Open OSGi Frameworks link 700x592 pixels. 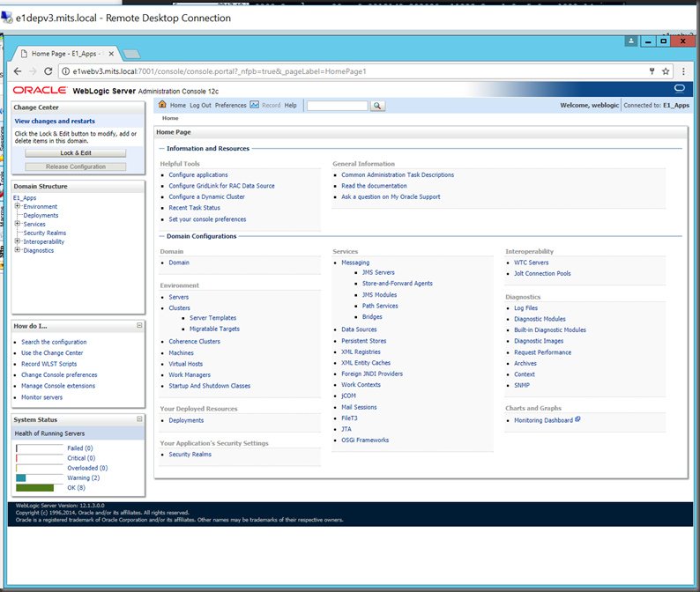point(365,440)
